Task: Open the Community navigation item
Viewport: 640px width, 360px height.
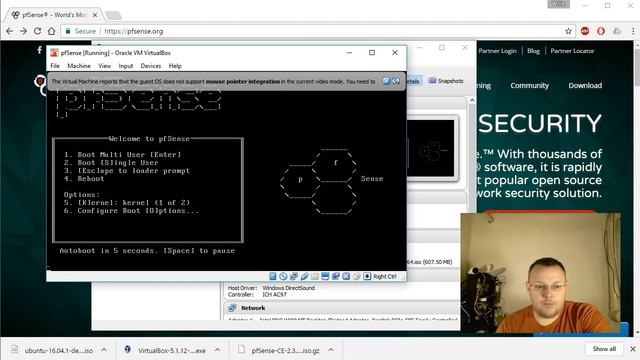Action: pos(529,85)
